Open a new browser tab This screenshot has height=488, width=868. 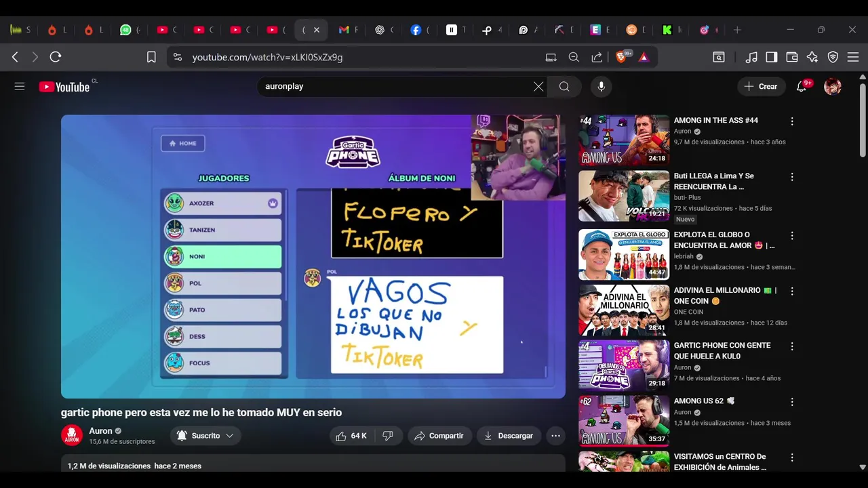pyautogui.click(x=737, y=30)
